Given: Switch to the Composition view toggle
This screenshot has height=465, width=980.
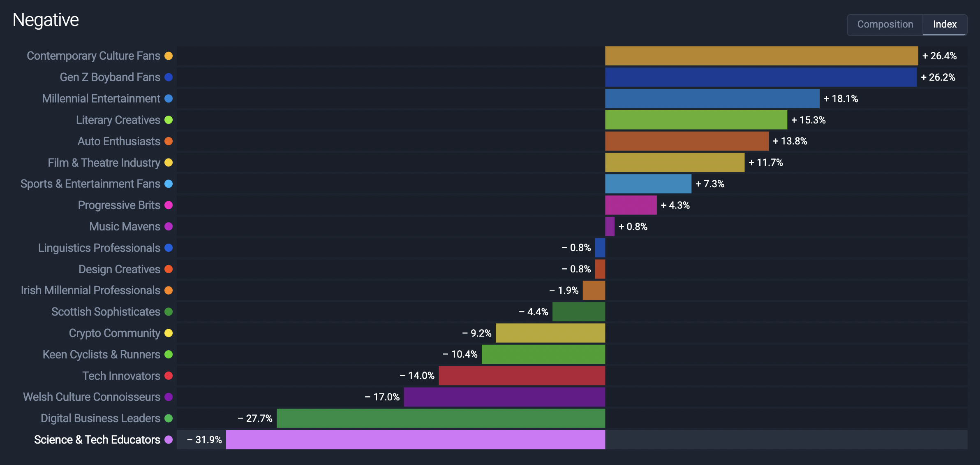Looking at the screenshot, I should (x=885, y=24).
